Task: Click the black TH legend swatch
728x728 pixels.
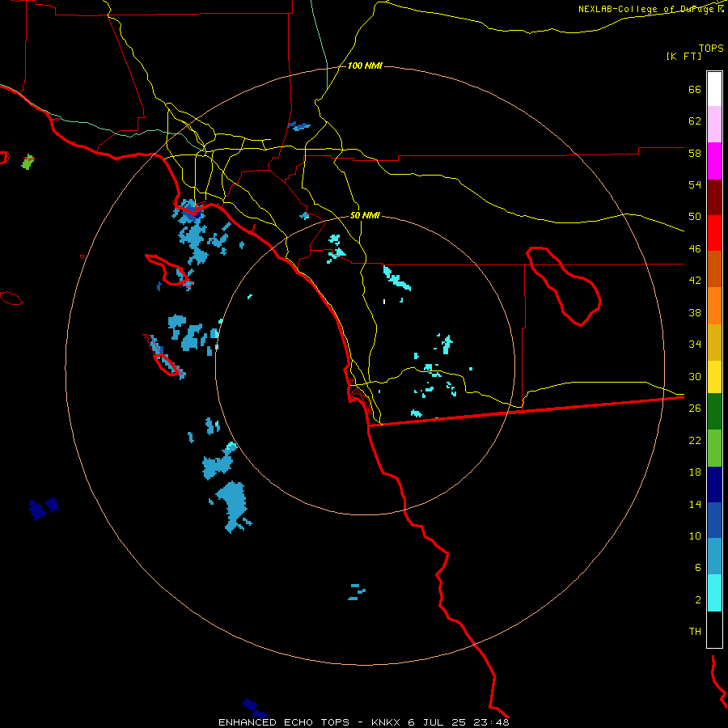Action: coord(714,629)
